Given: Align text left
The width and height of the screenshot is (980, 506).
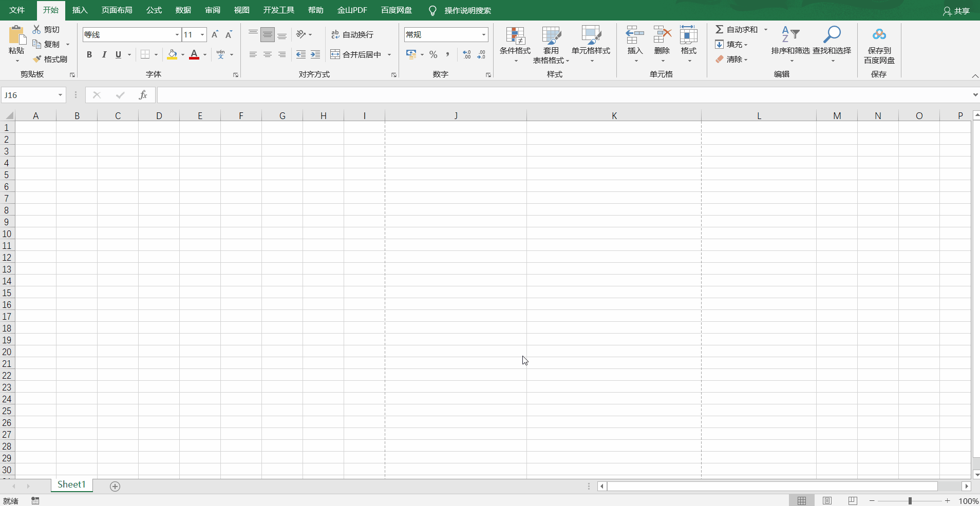Looking at the screenshot, I should (253, 54).
